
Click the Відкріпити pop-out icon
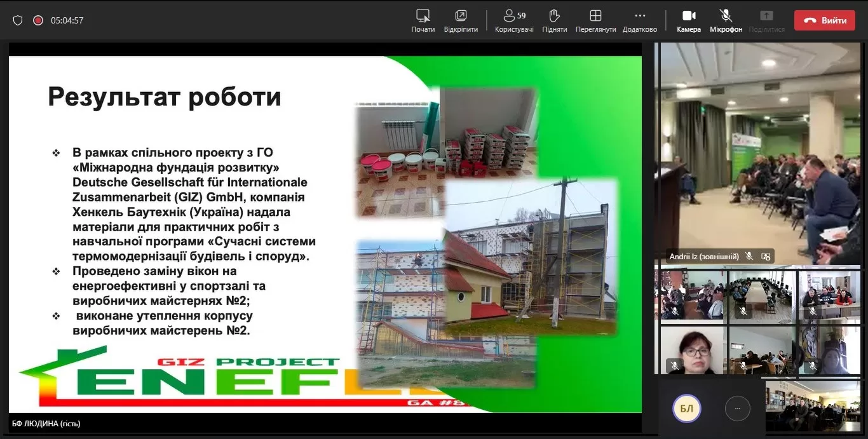[461, 20]
